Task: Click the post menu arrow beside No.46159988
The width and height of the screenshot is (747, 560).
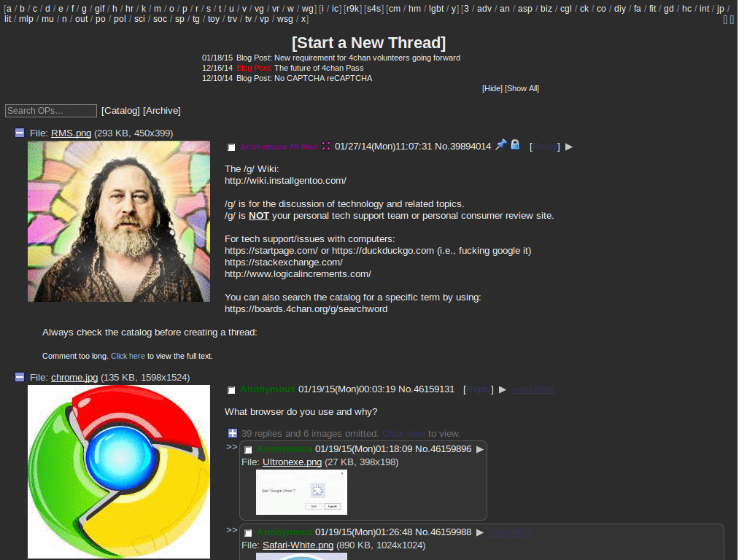Action: click(480, 532)
